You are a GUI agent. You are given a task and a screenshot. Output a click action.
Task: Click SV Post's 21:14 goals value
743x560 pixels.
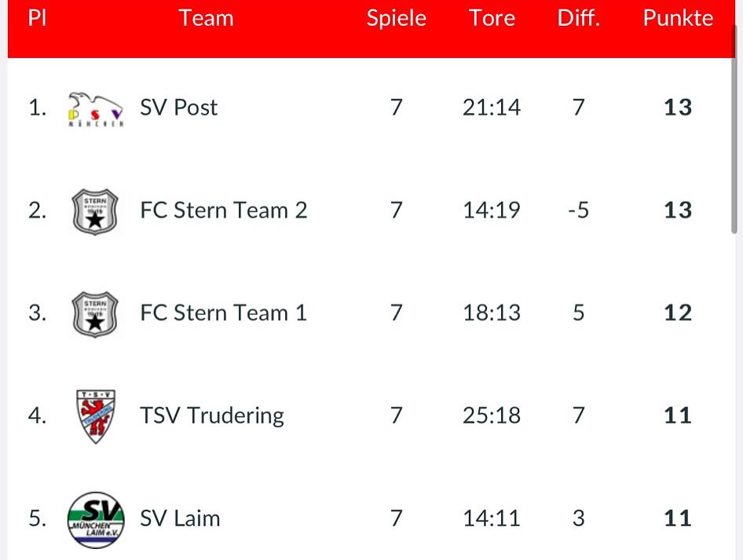[x=491, y=108]
